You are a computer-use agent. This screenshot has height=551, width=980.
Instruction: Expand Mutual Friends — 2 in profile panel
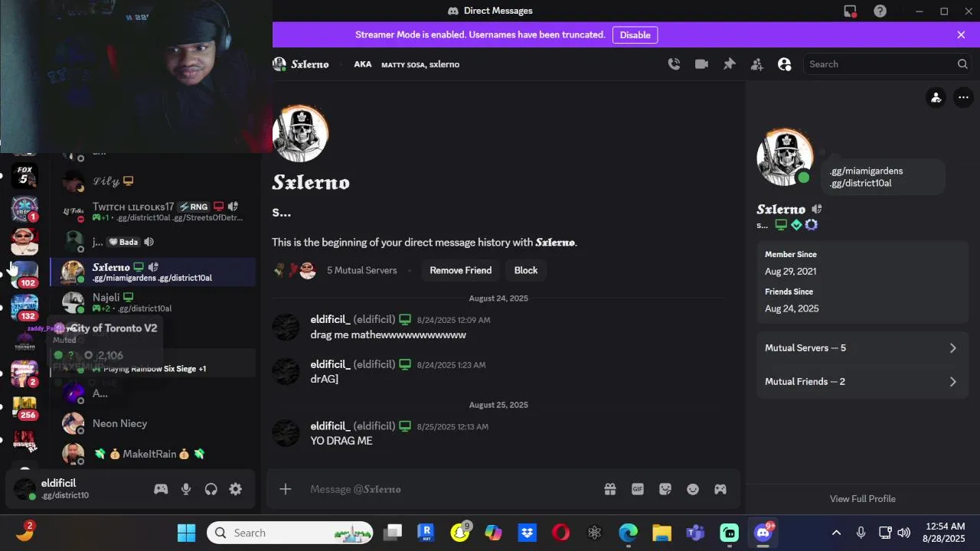(x=862, y=381)
